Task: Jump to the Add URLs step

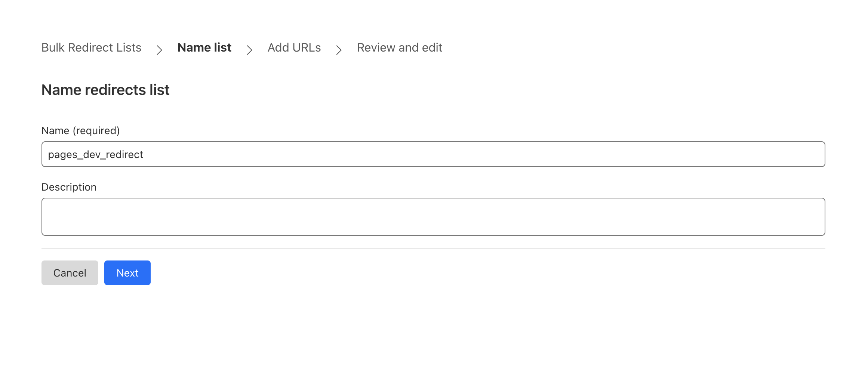Action: 294,47
